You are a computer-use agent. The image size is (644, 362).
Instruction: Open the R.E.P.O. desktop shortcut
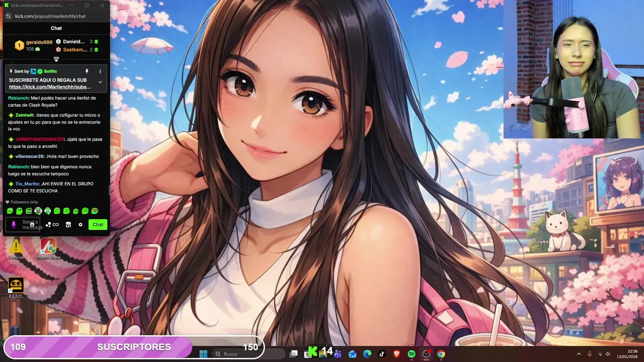[x=16, y=288]
